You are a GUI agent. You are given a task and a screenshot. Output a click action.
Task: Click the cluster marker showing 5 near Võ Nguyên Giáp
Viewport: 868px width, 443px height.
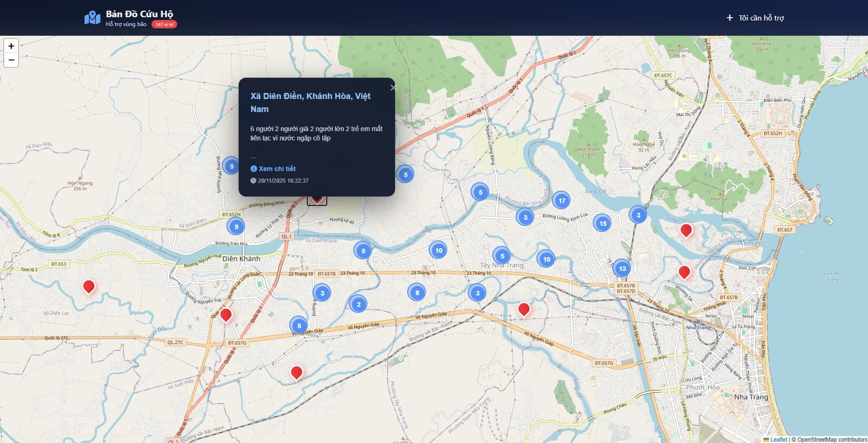[299, 326]
